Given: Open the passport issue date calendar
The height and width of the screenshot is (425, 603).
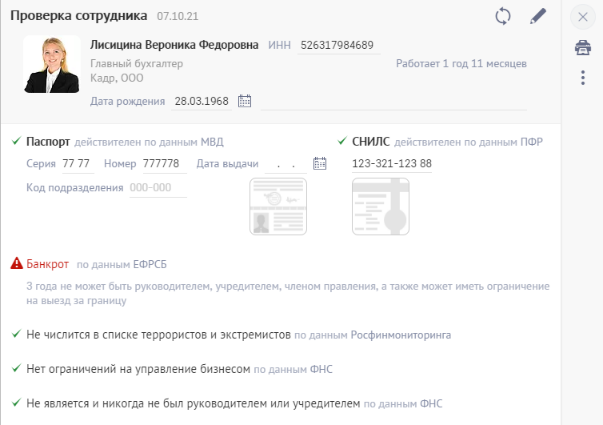Looking at the screenshot, I should point(320,163).
